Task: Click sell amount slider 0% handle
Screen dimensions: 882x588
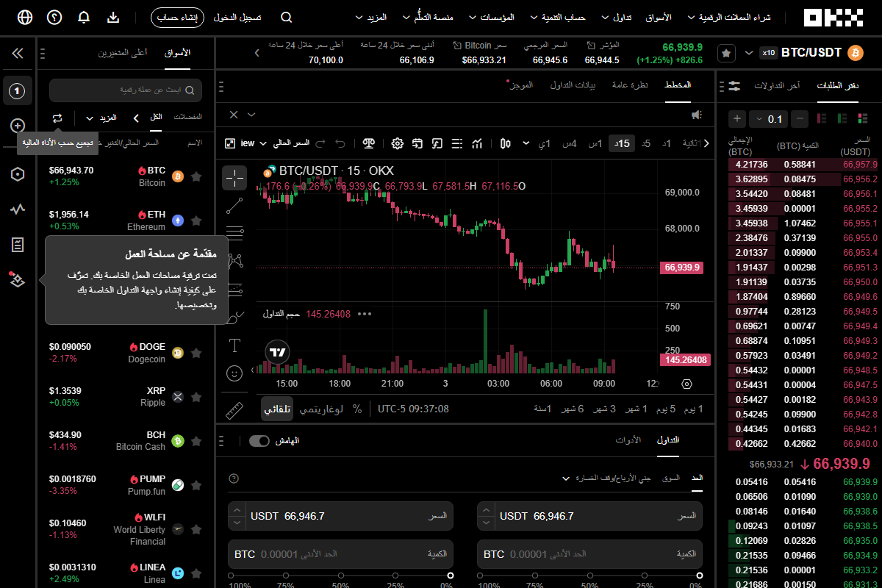Action: tap(451, 576)
